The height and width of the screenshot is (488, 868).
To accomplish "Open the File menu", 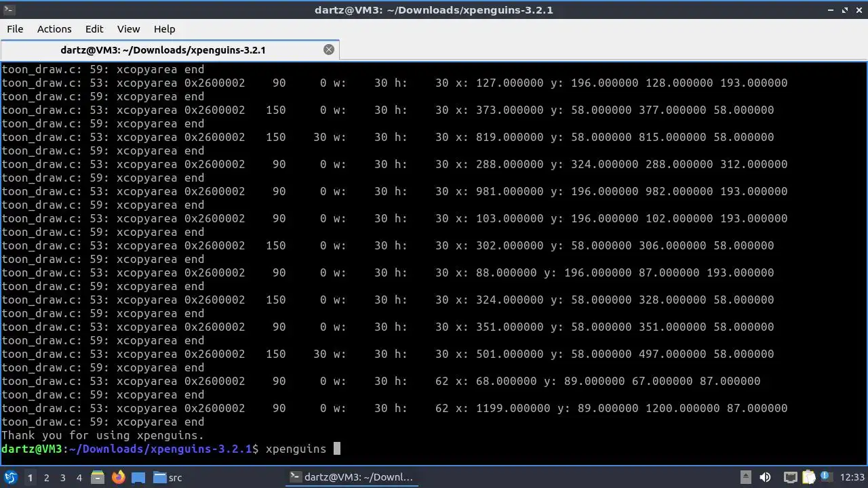I will [x=15, y=29].
